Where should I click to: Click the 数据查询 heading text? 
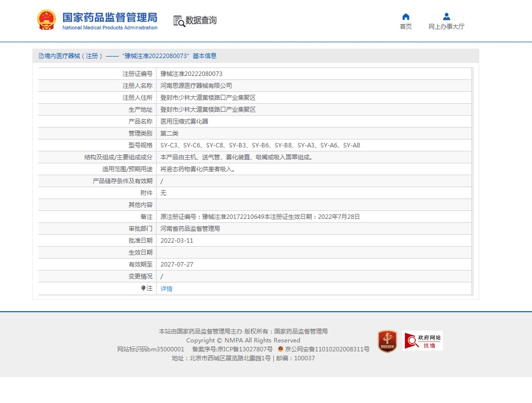pos(201,20)
